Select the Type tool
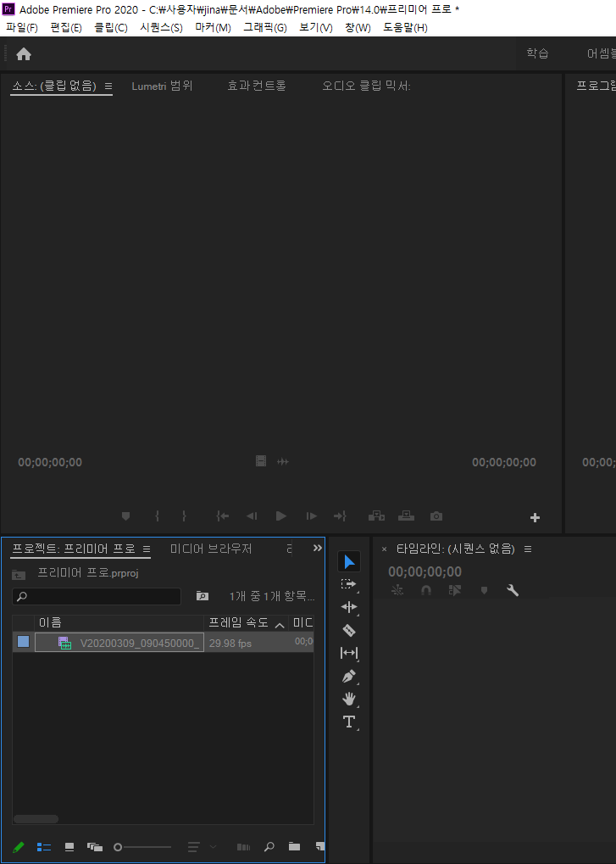Viewport: 616px width, 864px height. coord(349,722)
